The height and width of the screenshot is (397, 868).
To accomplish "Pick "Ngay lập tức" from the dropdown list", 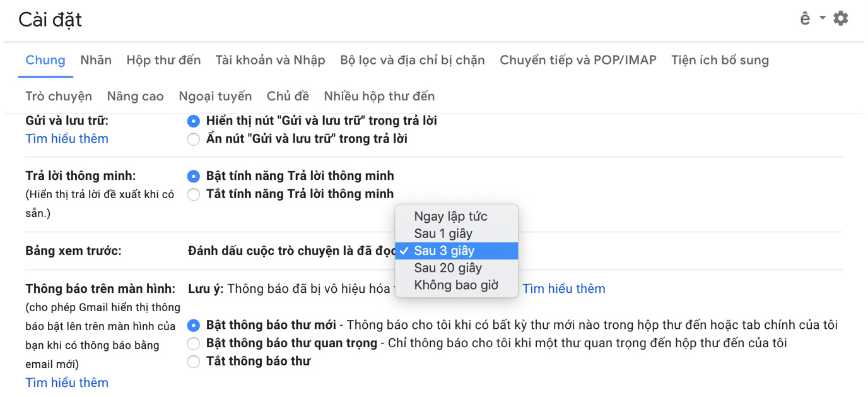I will [x=450, y=216].
